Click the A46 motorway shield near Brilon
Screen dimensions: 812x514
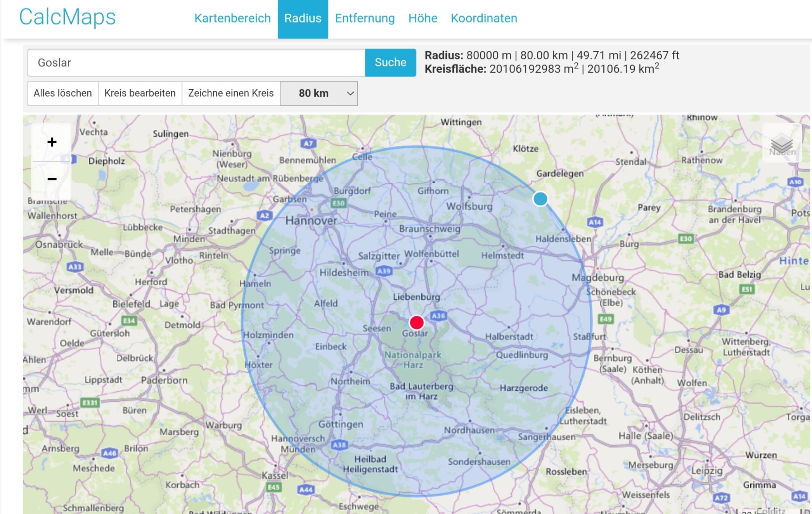pos(109,453)
